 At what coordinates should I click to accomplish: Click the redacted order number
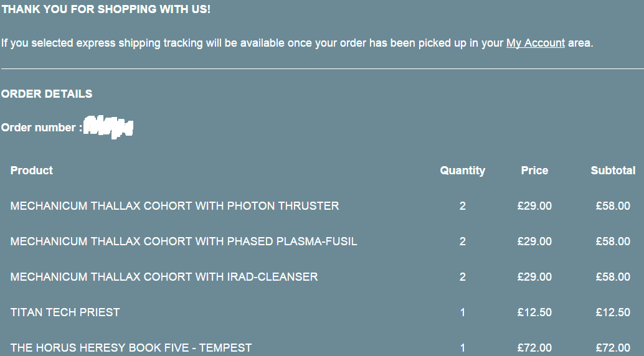[x=108, y=127]
